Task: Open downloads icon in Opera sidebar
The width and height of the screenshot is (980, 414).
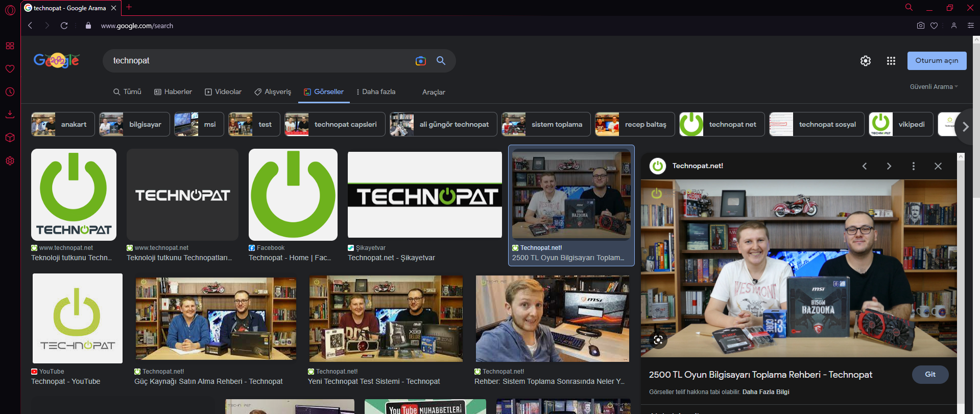Action: [10, 114]
